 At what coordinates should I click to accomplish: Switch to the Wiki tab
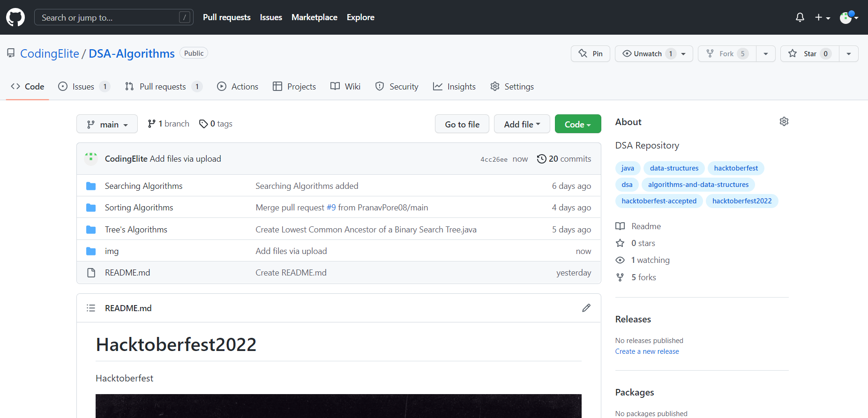(x=345, y=86)
